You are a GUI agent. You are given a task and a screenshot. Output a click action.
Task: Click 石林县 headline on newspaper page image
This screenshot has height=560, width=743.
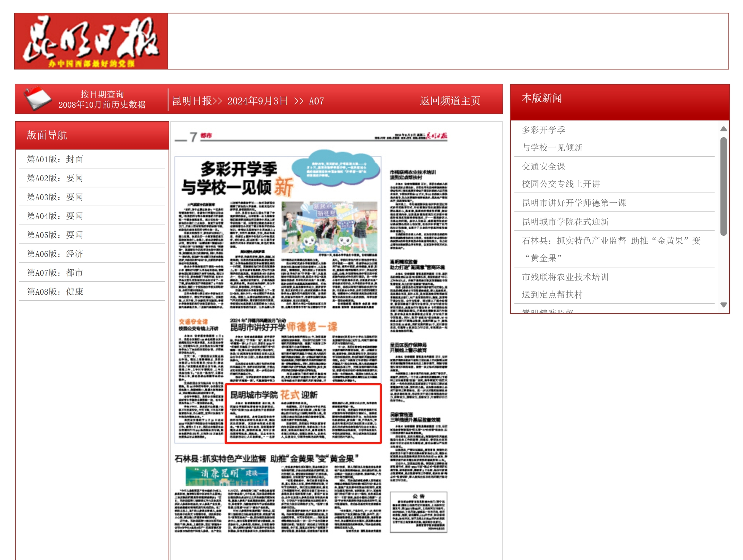pyautogui.click(x=266, y=458)
